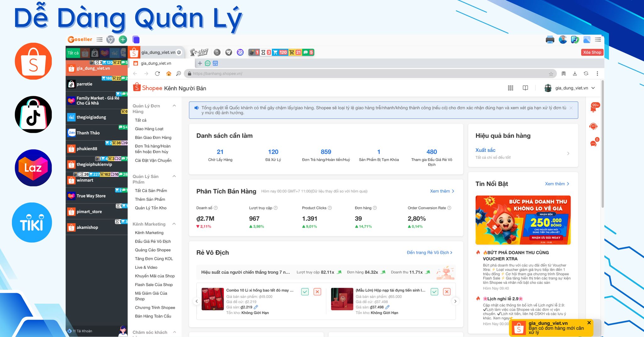Open the printer icon in the top bar

(550, 40)
